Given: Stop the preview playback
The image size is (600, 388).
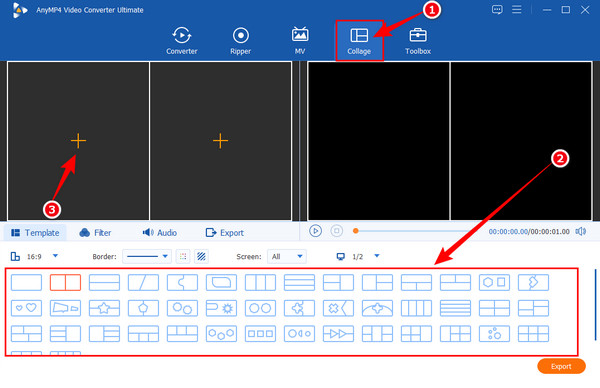Looking at the screenshot, I should [337, 231].
